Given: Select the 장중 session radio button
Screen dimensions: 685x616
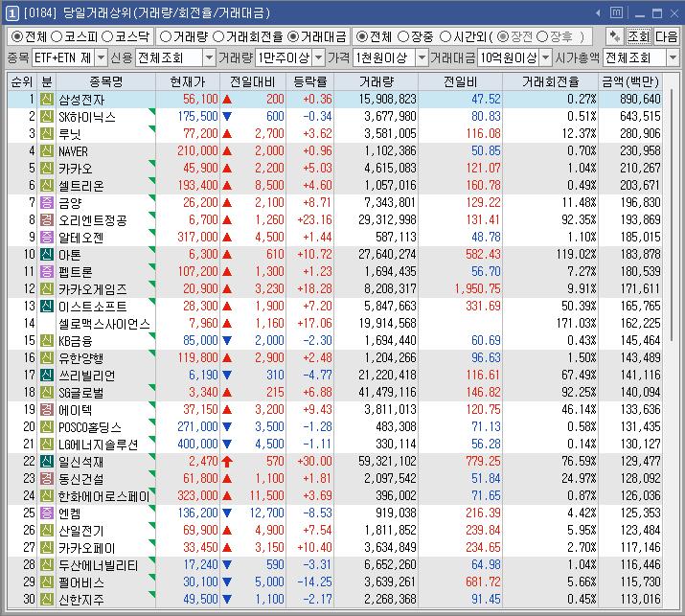Looking at the screenshot, I should click(x=403, y=36).
